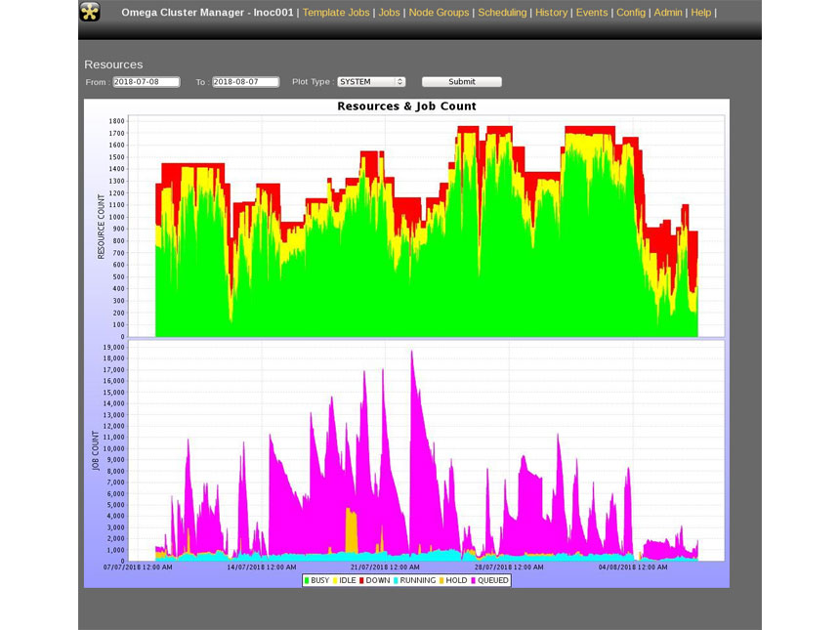Image resolution: width=840 pixels, height=630 pixels.
Task: Click the Omega Cluster Manager logo icon
Action: (x=90, y=13)
